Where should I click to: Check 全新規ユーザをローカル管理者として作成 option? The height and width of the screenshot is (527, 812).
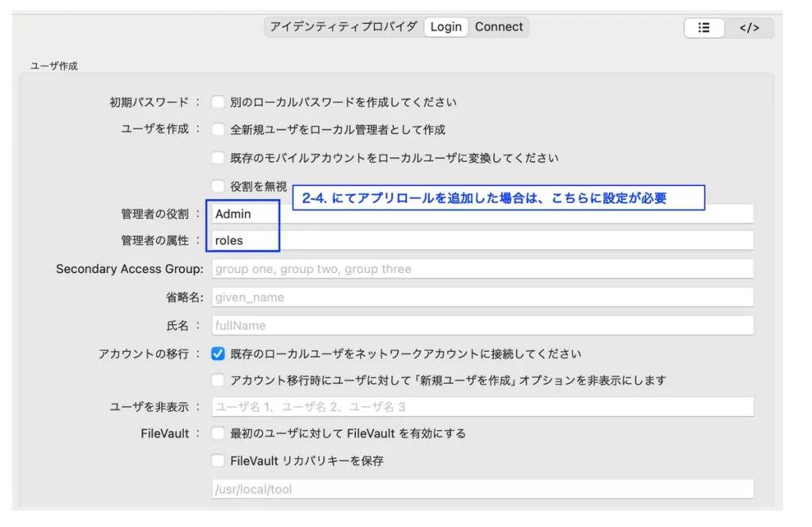[218, 129]
